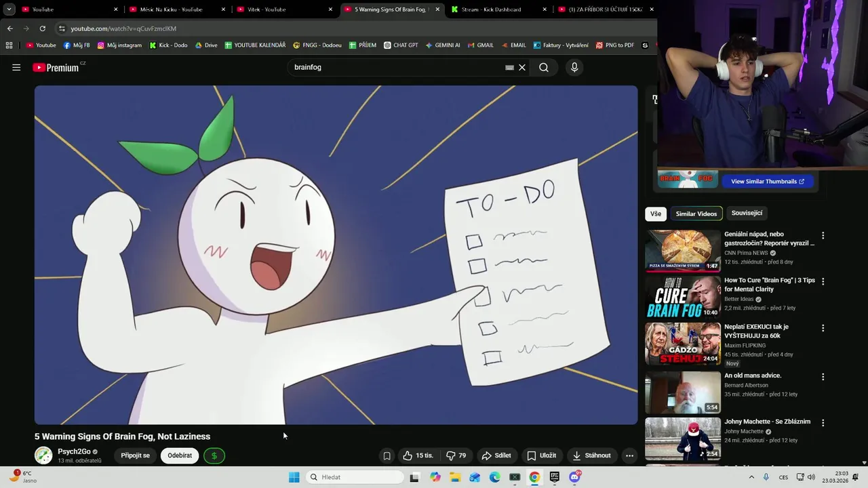Open options for Johny Machette video
Image resolution: width=868 pixels, height=488 pixels.
click(823, 423)
